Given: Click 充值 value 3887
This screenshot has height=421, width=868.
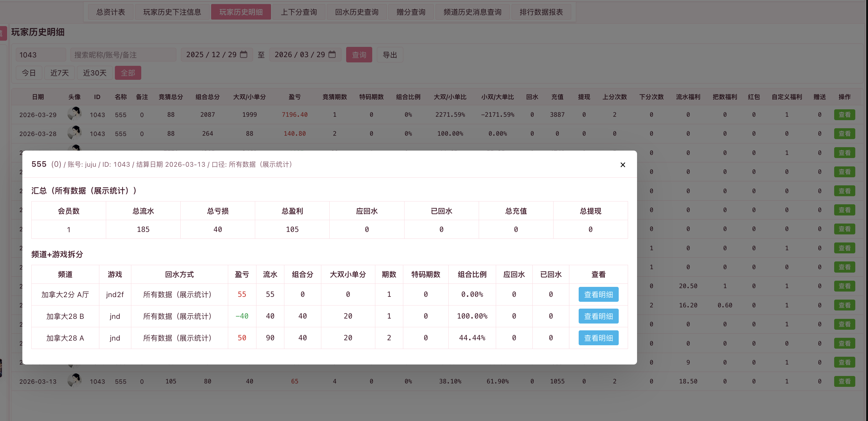Looking at the screenshot, I should [x=557, y=115].
